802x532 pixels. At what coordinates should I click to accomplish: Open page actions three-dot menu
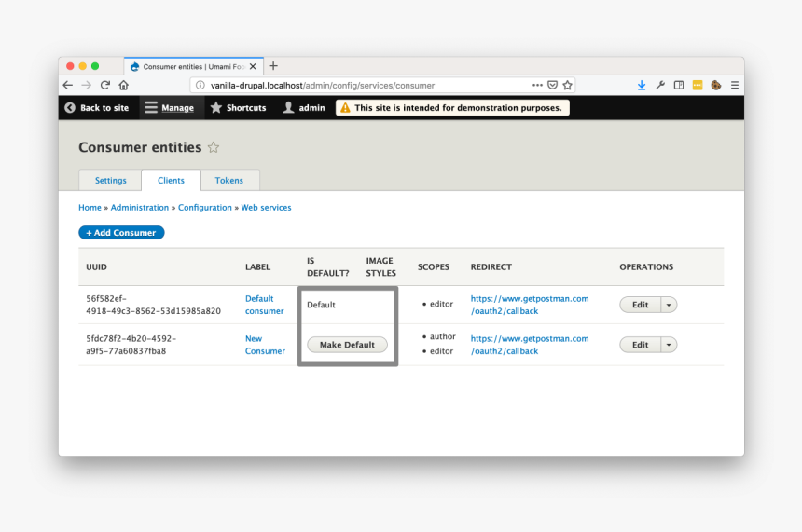click(537, 86)
